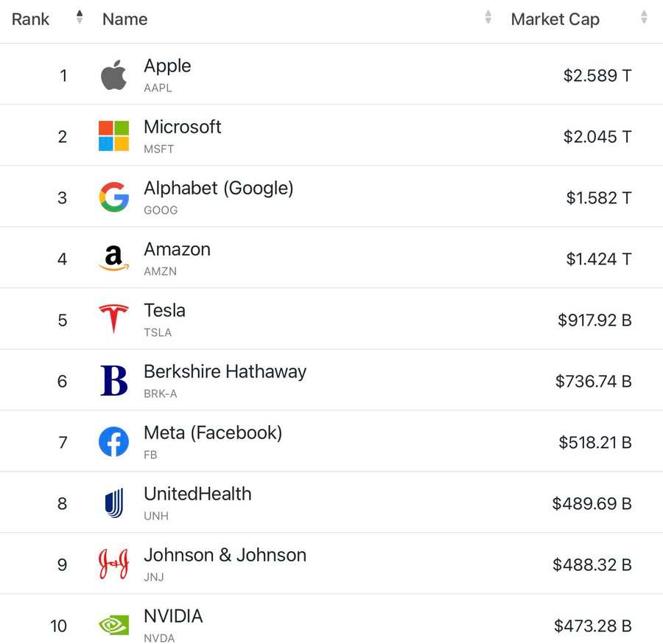Click Tesla's $917.92 B market cap
Screen dimensions: 663x644
(594, 320)
